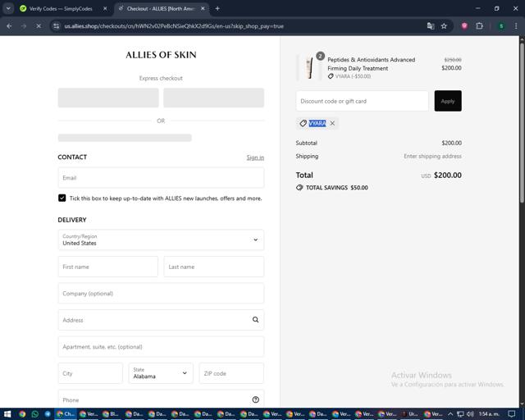Expand the Country/Region dropdown
525x420 pixels.
point(161,240)
